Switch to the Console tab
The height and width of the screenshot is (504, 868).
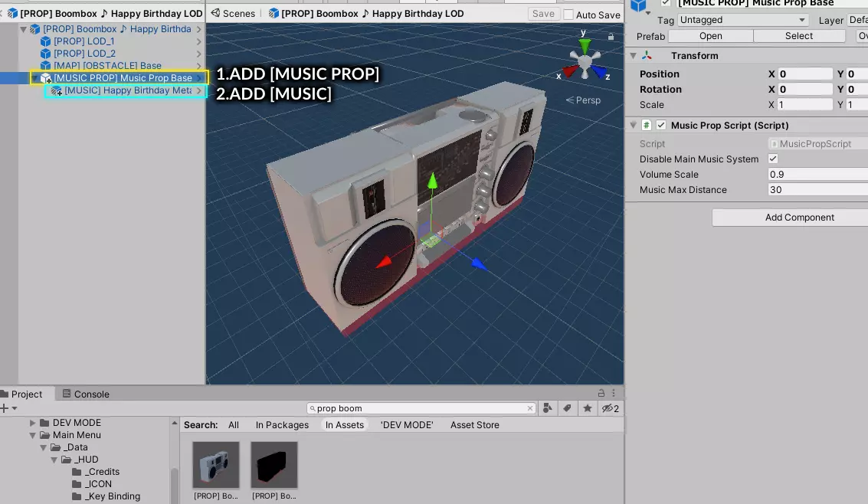[86, 394]
